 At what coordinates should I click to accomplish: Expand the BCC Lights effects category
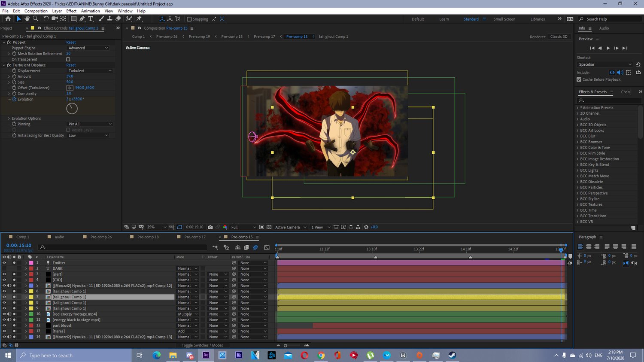(x=577, y=170)
